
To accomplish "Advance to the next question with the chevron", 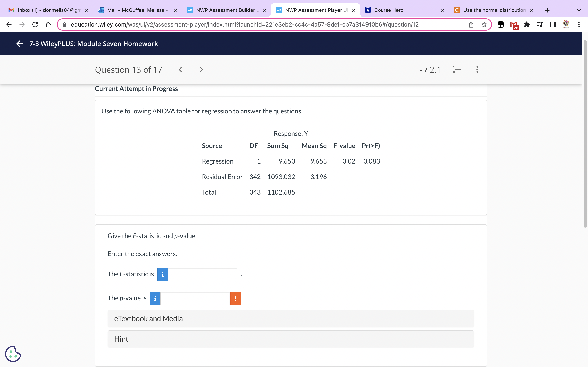I will tap(201, 70).
